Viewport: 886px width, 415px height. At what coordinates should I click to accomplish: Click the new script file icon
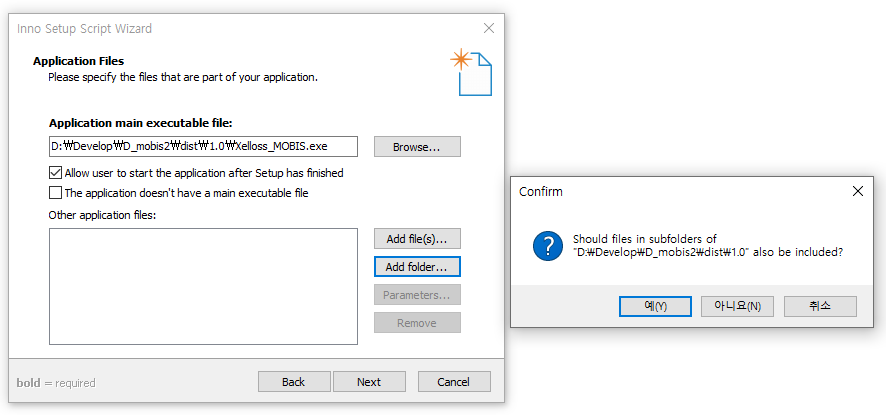(x=471, y=72)
